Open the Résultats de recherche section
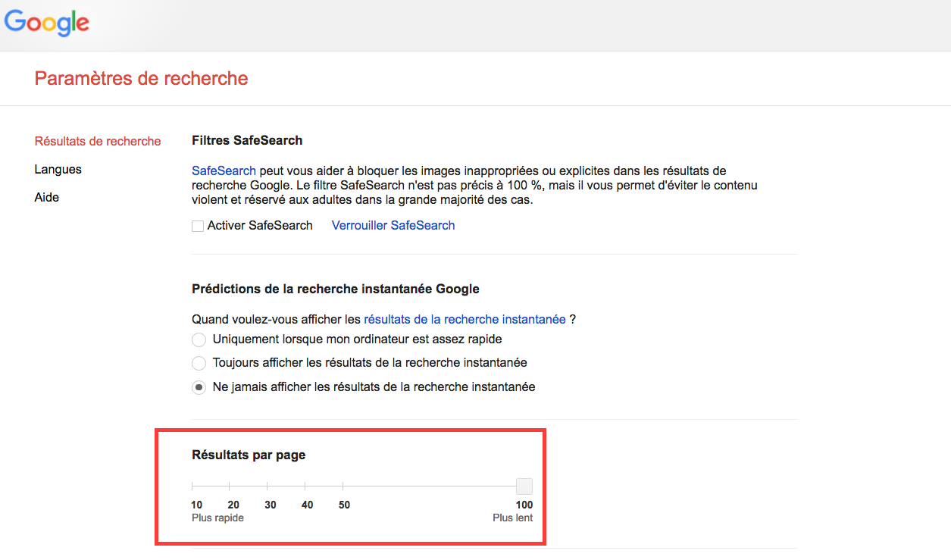The image size is (951, 560). (98, 141)
